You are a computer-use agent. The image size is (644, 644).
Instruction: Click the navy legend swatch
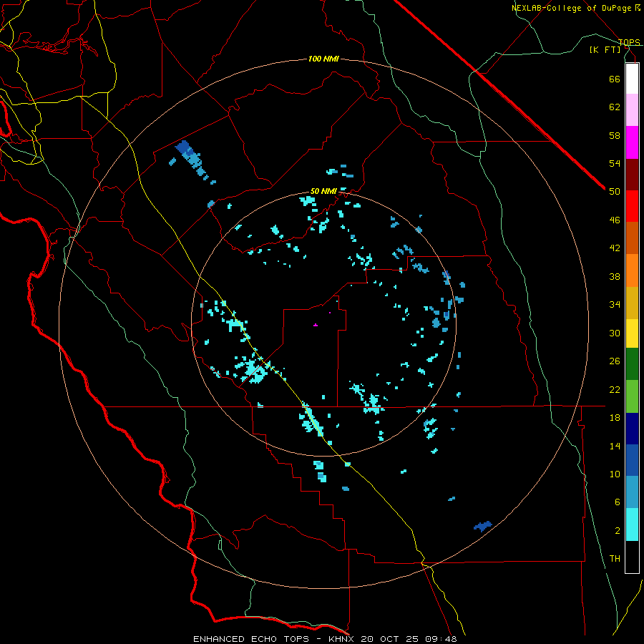click(632, 429)
